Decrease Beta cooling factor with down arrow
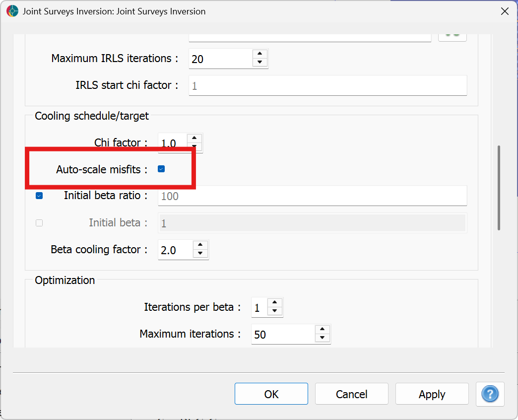 click(x=200, y=254)
